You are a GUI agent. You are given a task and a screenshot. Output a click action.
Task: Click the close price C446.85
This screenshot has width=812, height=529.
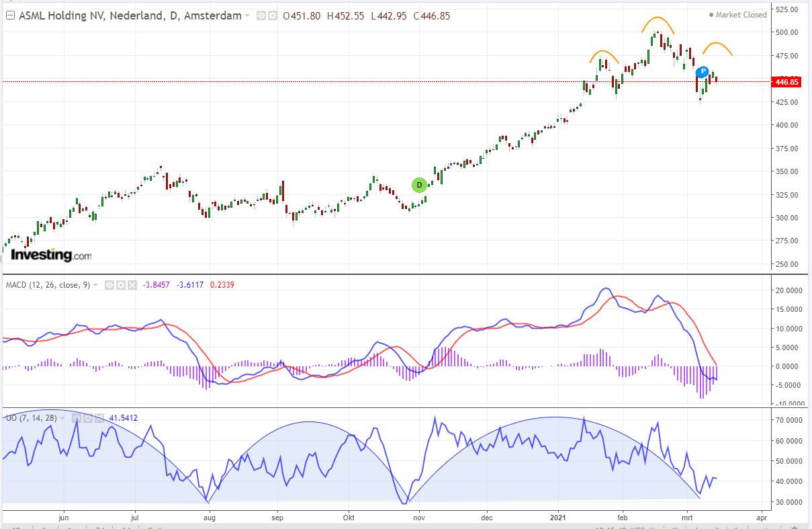[432, 15]
